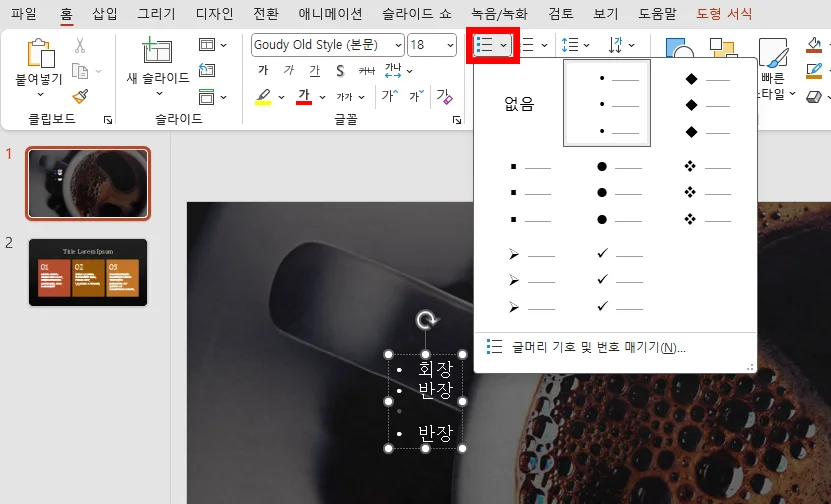The height and width of the screenshot is (504, 831).
Task: Click the Cut scissors icon
Action: click(79, 46)
